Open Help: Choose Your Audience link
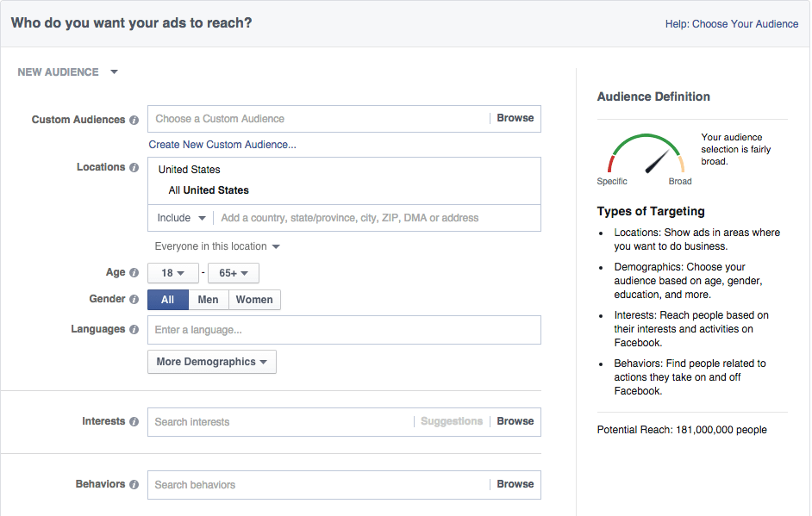 click(x=732, y=24)
